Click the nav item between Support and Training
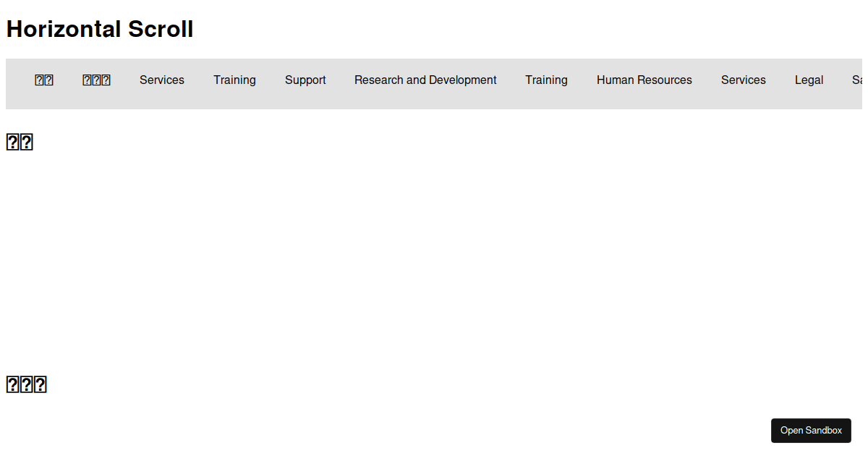 [425, 80]
